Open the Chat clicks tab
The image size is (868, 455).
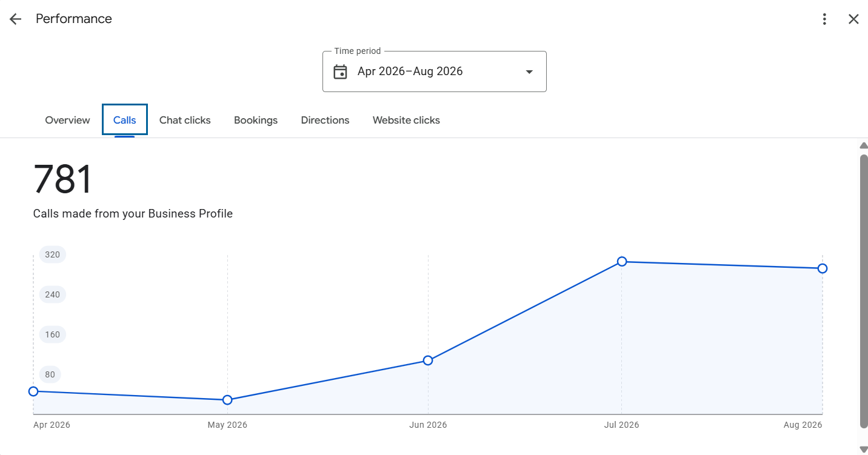pyautogui.click(x=185, y=120)
